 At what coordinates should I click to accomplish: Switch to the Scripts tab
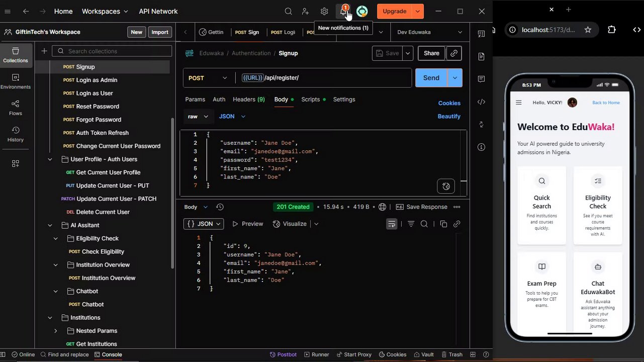[313, 100]
